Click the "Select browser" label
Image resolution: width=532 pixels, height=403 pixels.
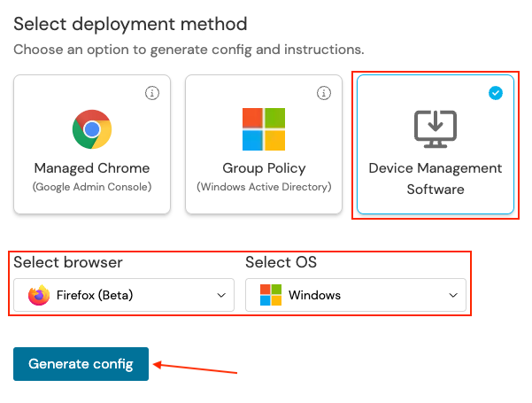coord(68,262)
